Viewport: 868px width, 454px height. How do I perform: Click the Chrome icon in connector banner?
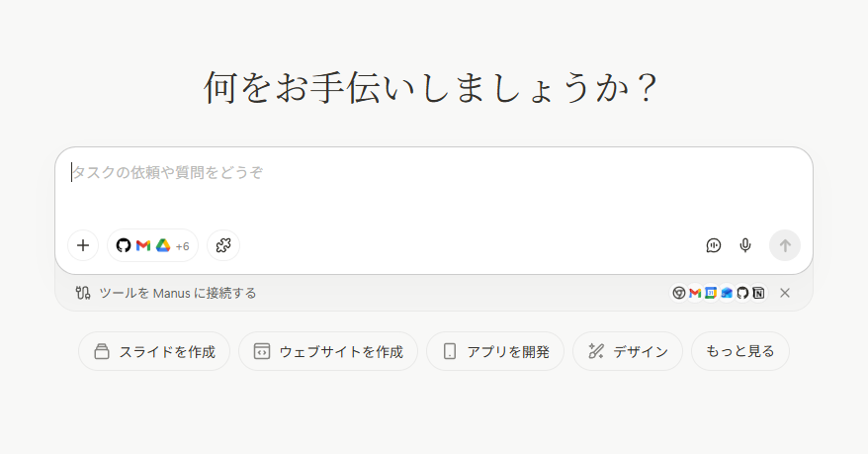click(679, 293)
